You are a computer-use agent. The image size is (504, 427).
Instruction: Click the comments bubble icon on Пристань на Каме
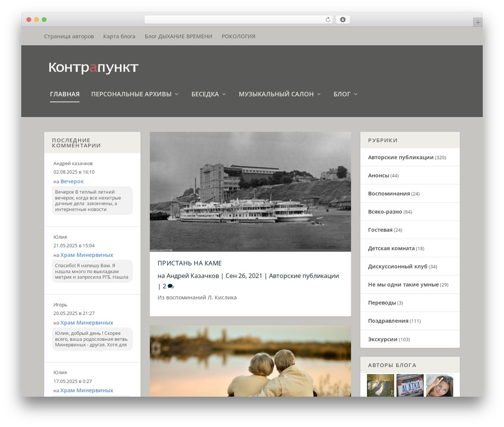click(170, 286)
